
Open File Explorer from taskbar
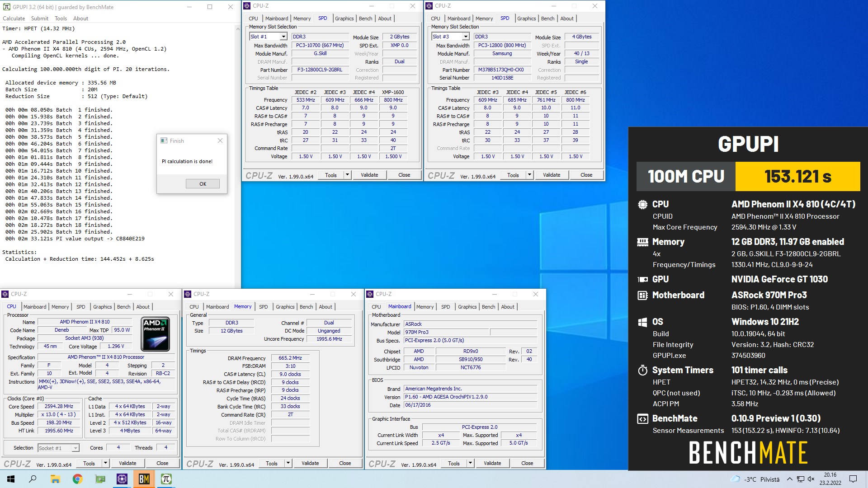55,479
